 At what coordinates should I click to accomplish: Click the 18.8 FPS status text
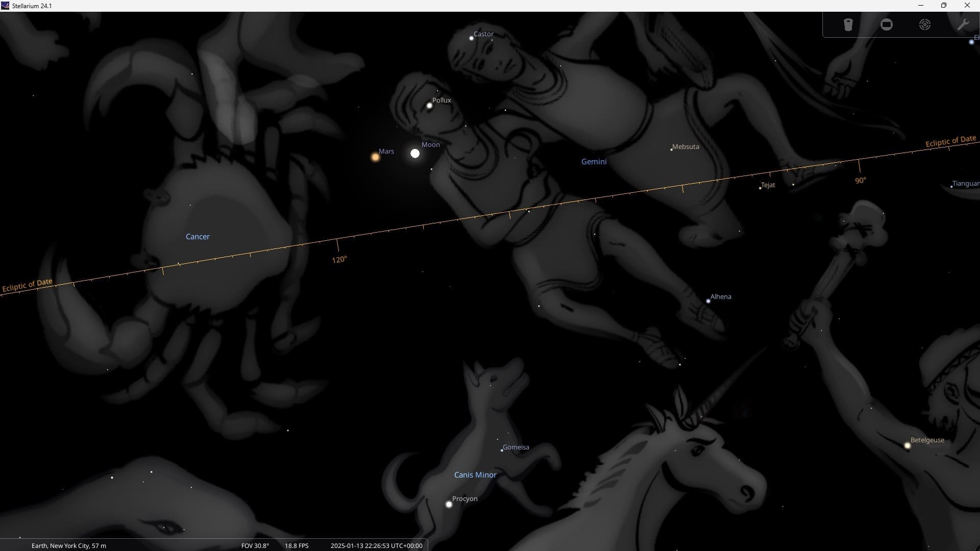pyautogui.click(x=297, y=546)
